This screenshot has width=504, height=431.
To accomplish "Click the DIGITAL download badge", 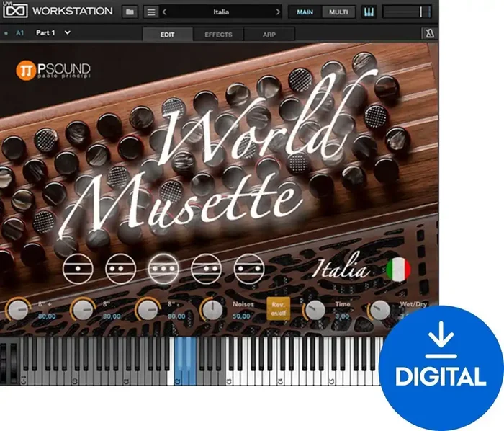I will 441,368.
